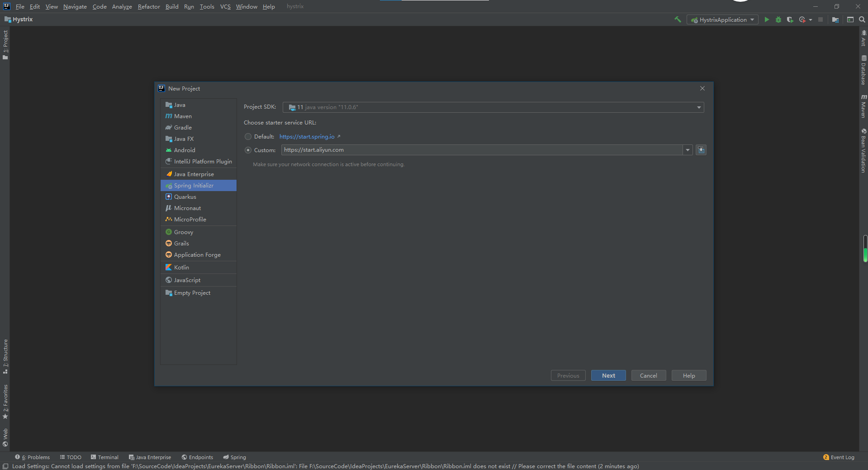The height and width of the screenshot is (470, 868).
Task: Select the Custom starter URL radio button
Action: pos(248,150)
